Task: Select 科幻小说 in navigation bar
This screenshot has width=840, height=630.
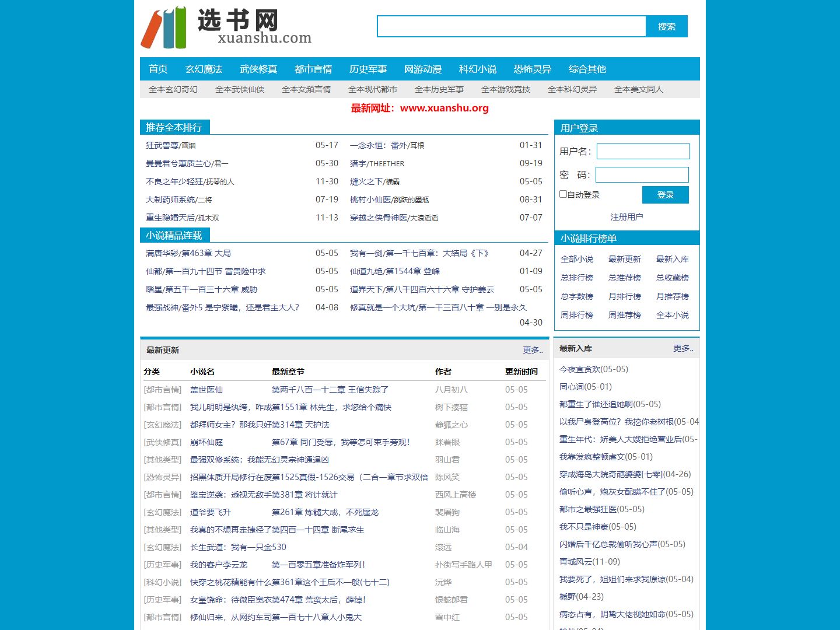Action: [x=477, y=69]
